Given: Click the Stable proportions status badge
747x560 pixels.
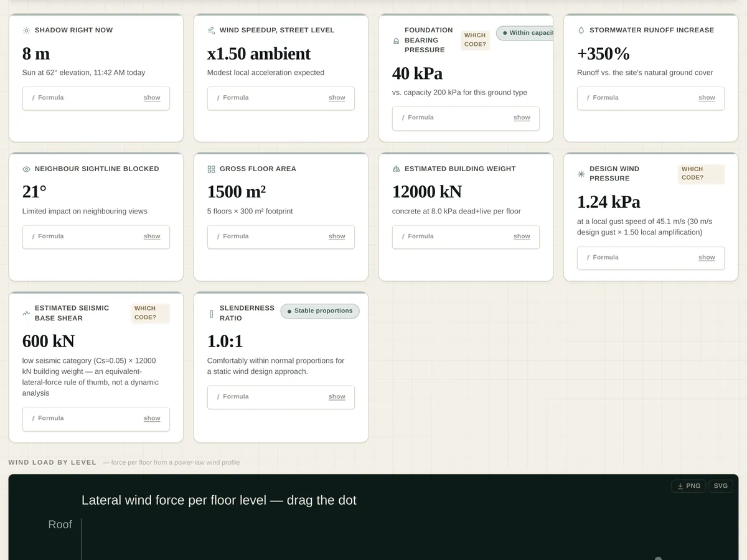Looking at the screenshot, I should tap(320, 311).
